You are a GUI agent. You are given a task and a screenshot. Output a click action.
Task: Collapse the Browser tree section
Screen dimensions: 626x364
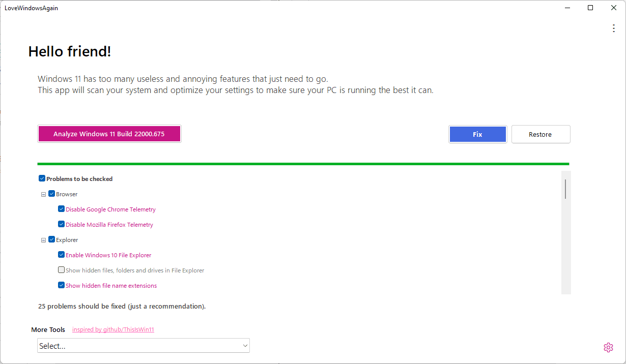coord(43,194)
